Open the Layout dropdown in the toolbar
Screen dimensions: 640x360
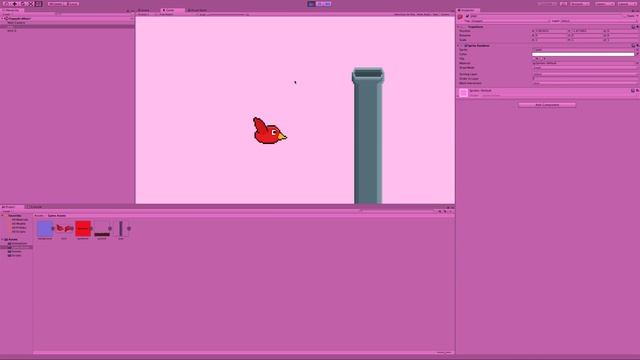(x=627, y=4)
